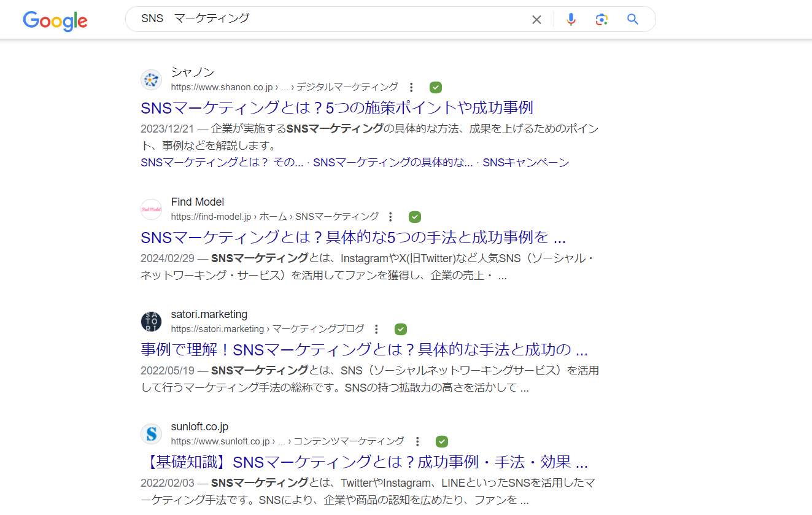The image size is (812, 515).
Task: Click the satori.marketing site favicon
Action: point(151,322)
